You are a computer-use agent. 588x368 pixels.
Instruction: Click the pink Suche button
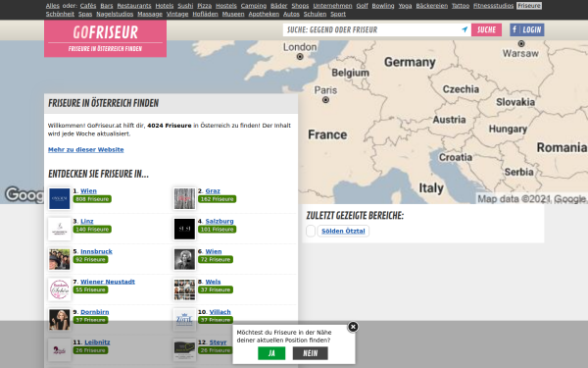tap(486, 29)
